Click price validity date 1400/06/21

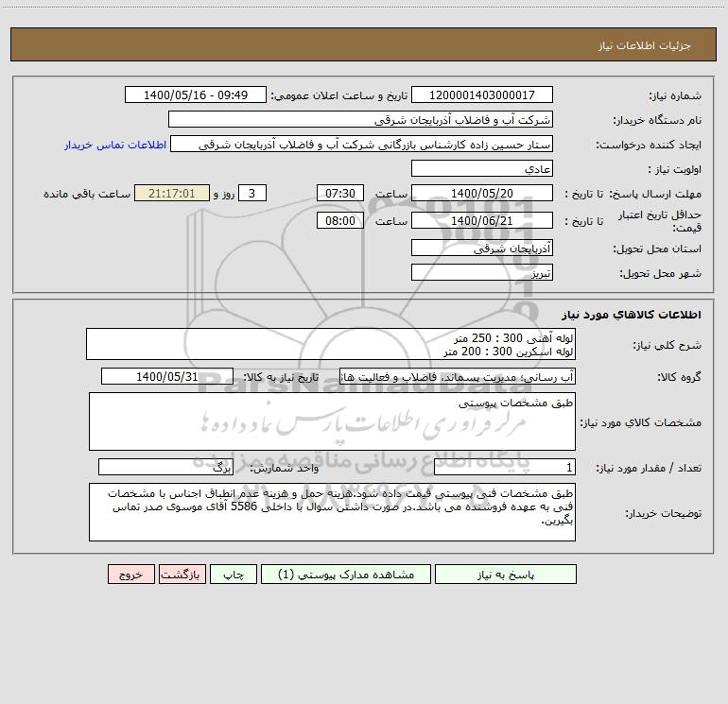click(x=482, y=220)
